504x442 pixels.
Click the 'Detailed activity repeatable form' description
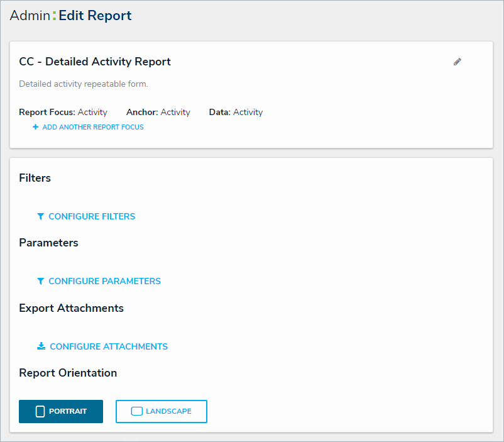[x=84, y=84]
